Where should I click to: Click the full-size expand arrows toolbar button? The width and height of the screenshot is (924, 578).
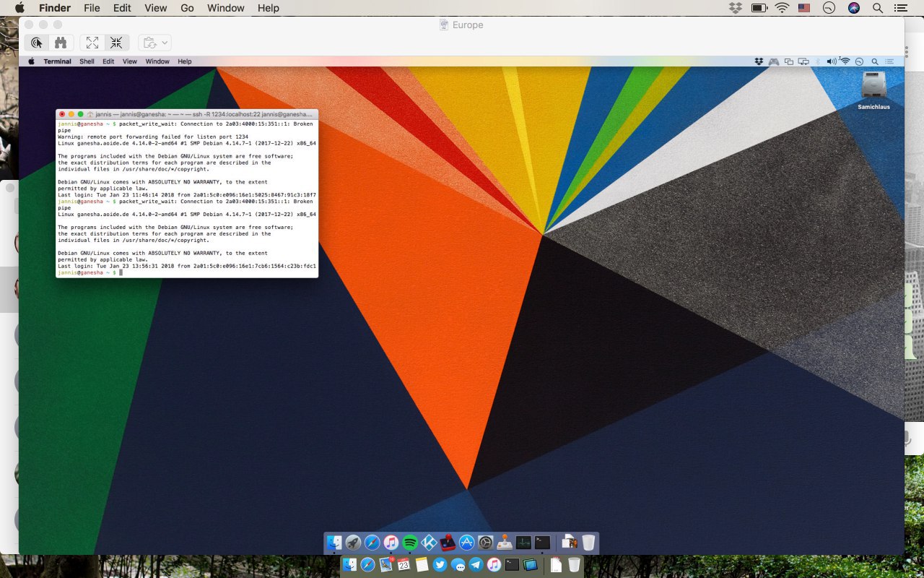tap(92, 43)
